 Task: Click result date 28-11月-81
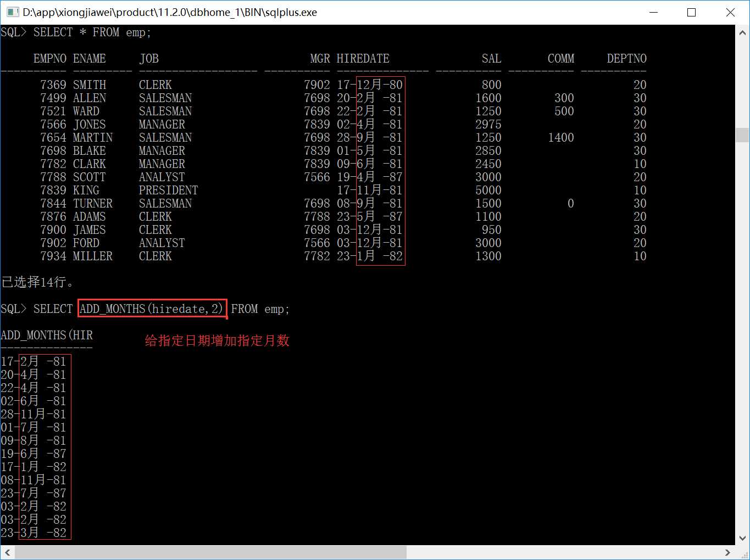34,414
